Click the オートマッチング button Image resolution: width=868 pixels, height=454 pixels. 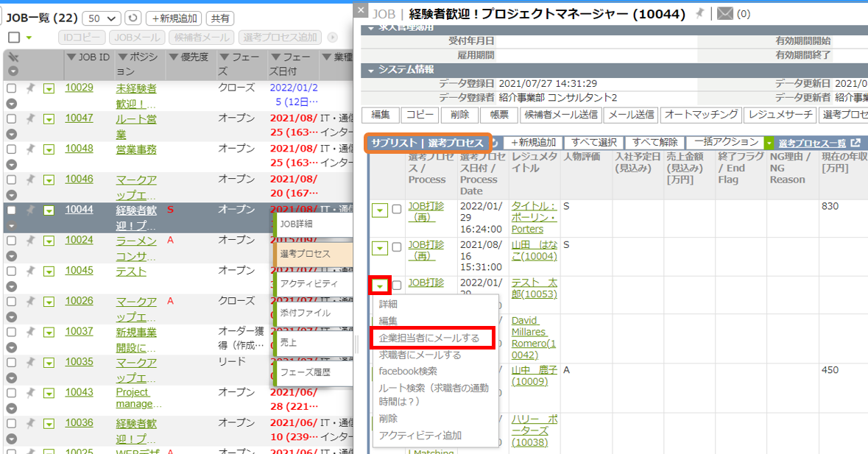pos(700,115)
